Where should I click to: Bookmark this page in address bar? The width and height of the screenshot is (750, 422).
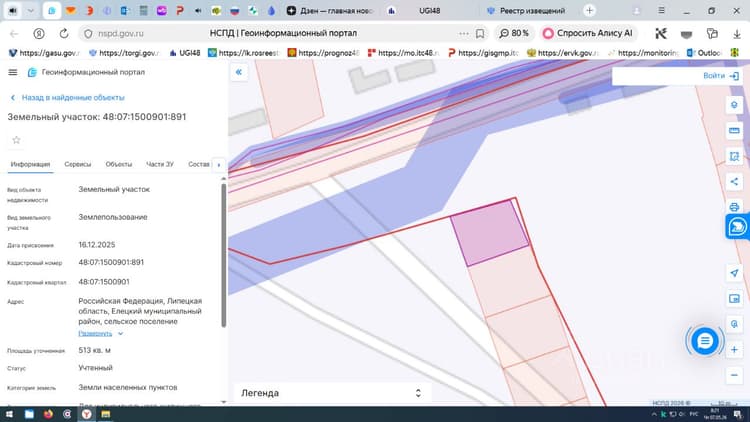tap(480, 33)
